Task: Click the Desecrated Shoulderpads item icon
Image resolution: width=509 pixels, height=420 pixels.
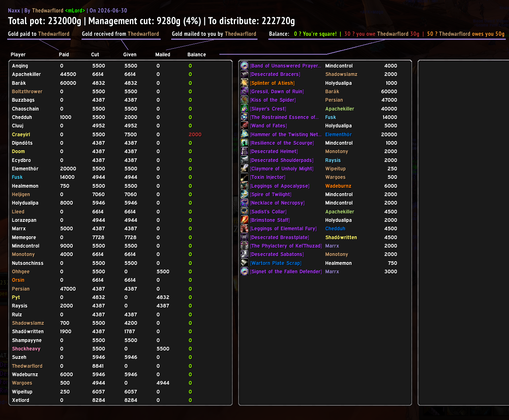Action: [x=244, y=160]
